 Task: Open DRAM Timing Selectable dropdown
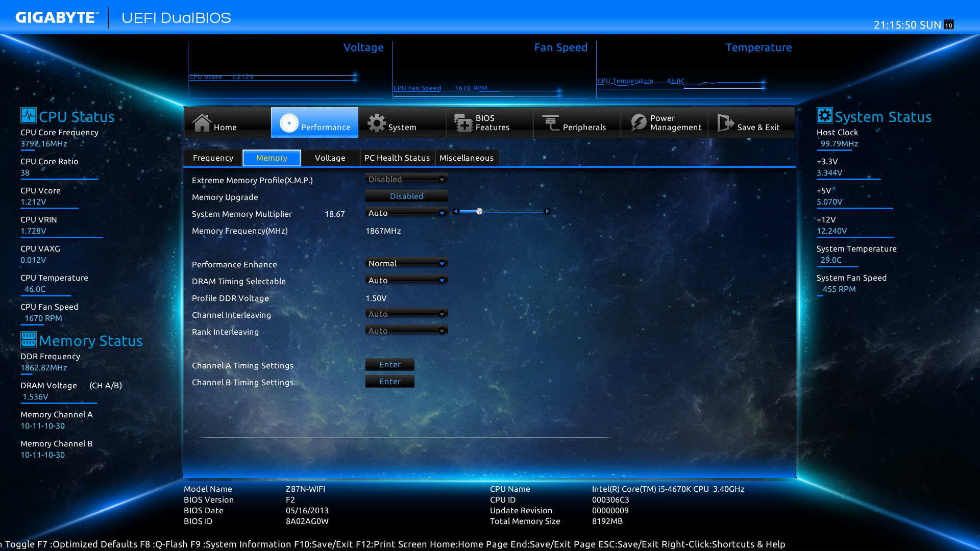pos(406,280)
